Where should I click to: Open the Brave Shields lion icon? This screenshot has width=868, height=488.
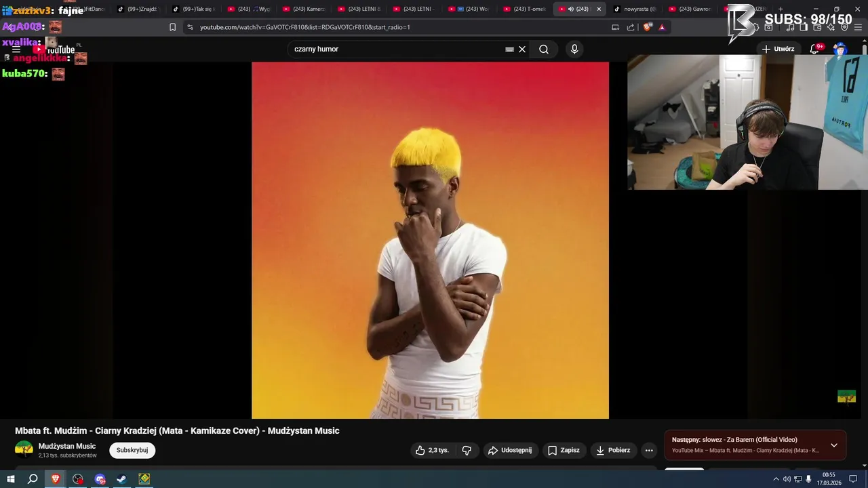coord(648,27)
